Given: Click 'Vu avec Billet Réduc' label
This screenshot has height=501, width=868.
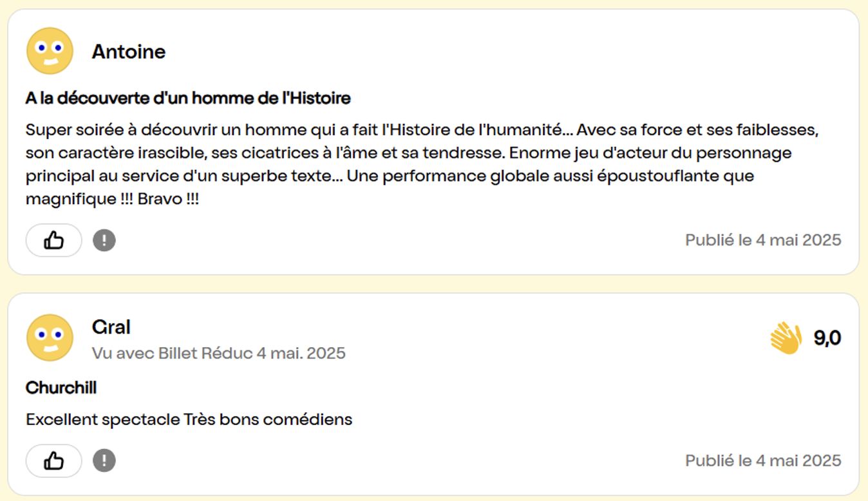Looking at the screenshot, I should (172, 354).
